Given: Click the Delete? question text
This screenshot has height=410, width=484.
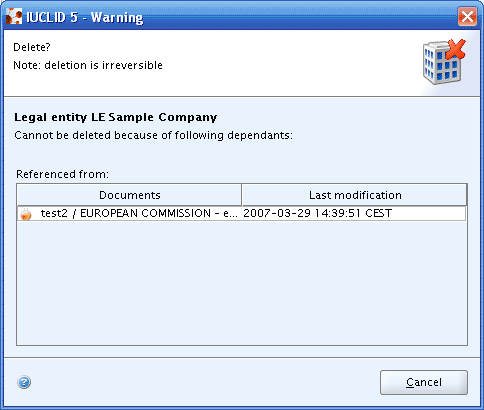Looking at the screenshot, I should coord(32,47).
